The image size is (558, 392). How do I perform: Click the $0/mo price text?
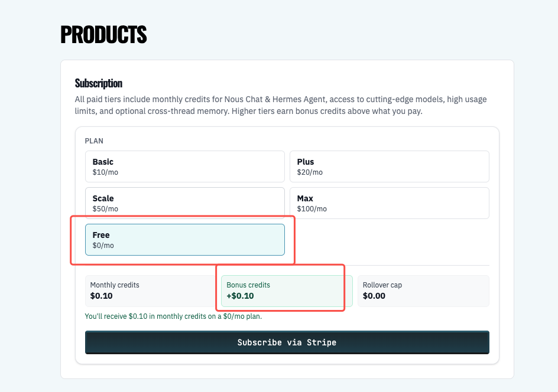[103, 246]
